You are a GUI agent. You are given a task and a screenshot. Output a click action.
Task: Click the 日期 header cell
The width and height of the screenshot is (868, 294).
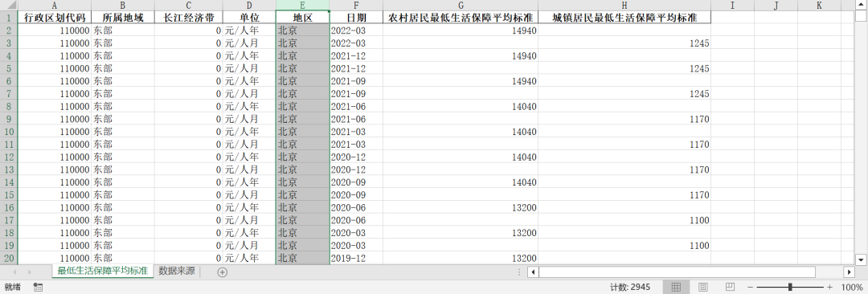click(356, 17)
